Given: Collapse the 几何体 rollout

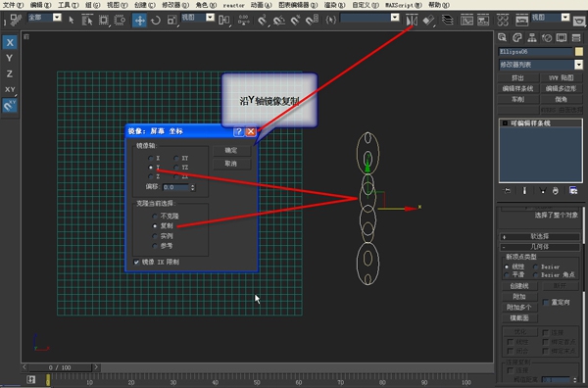Looking at the screenshot, I should (x=540, y=247).
